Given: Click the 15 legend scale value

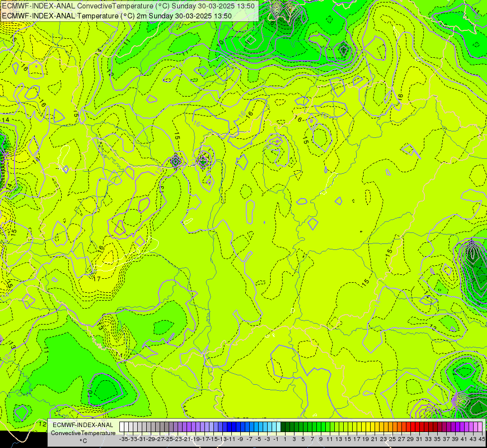Looking at the screenshot, I should pyautogui.click(x=348, y=440).
